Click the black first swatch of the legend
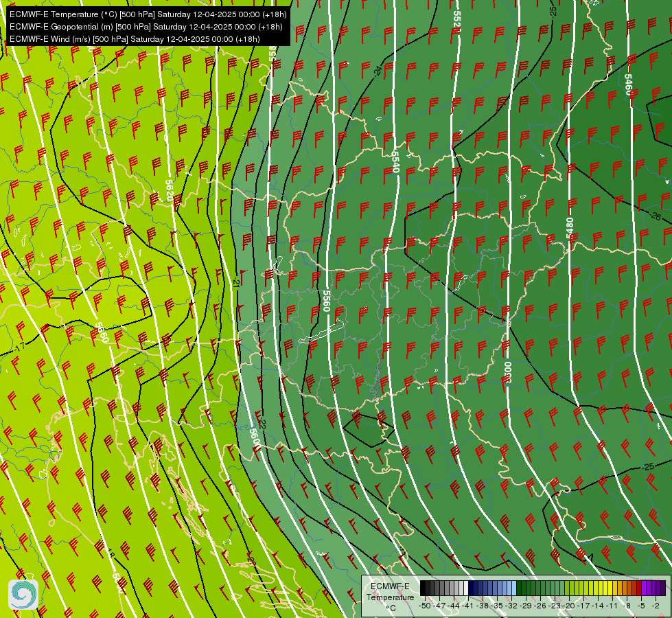Screen dimensions: 672x618 [x=423, y=588]
